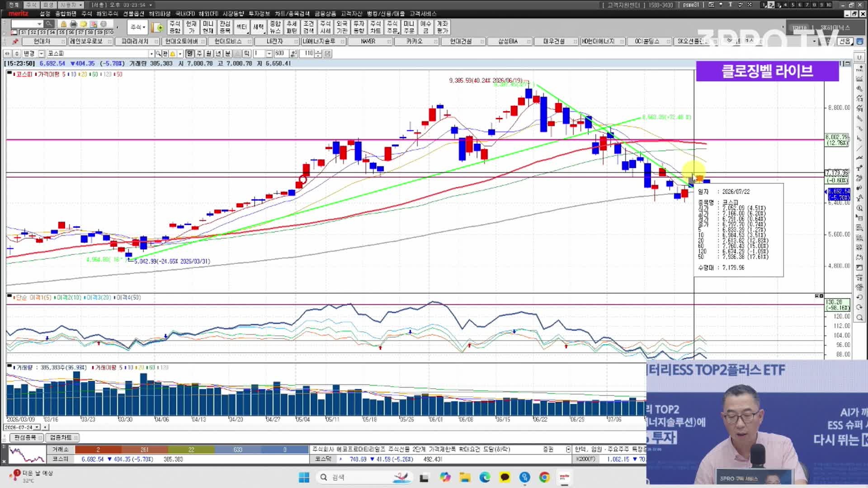Open the 종합뉴스 toolbar button

coord(275,27)
